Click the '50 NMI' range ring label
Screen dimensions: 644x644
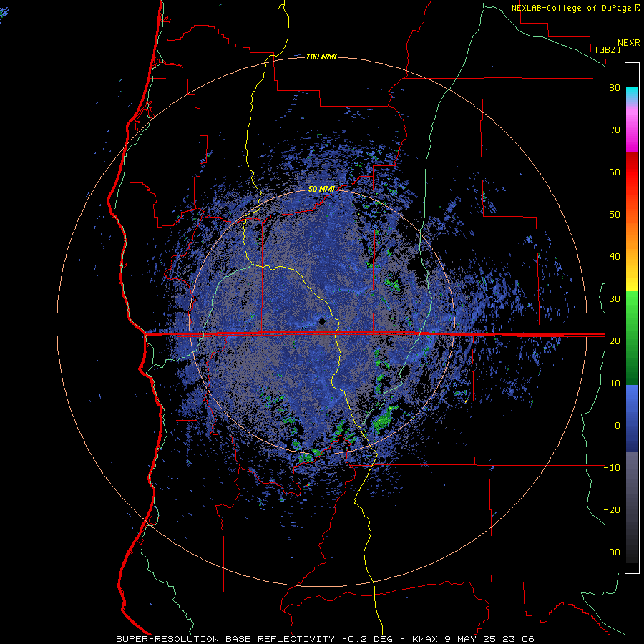[321, 190]
